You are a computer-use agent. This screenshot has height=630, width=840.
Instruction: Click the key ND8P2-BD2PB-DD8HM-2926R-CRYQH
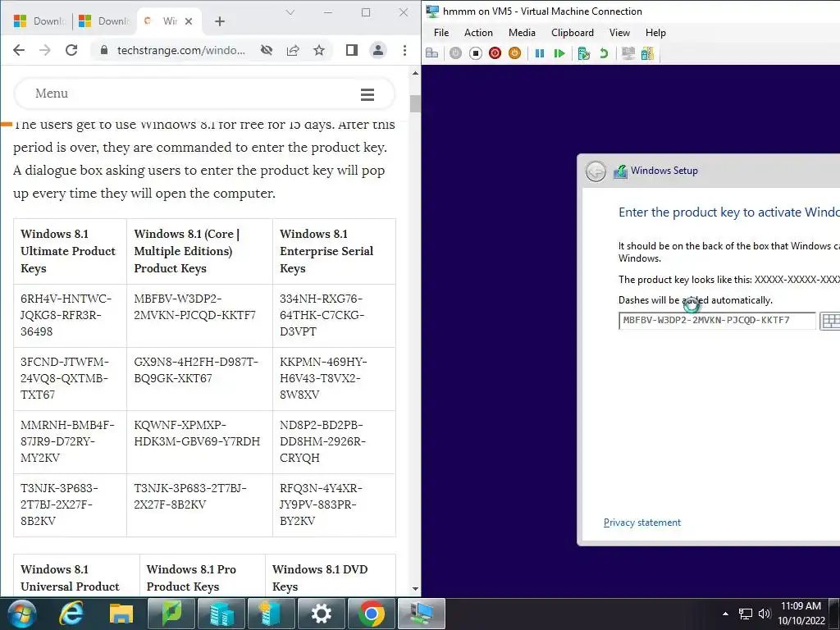pyautogui.click(x=322, y=441)
